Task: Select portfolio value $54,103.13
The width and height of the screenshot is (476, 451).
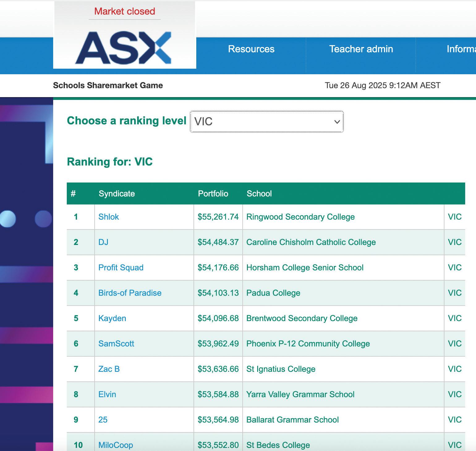Action: point(218,293)
